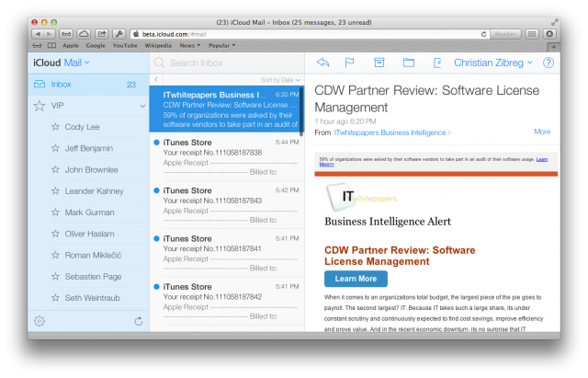Open the Help question mark icon
Viewport: 588px width, 378px height.
coord(548,63)
